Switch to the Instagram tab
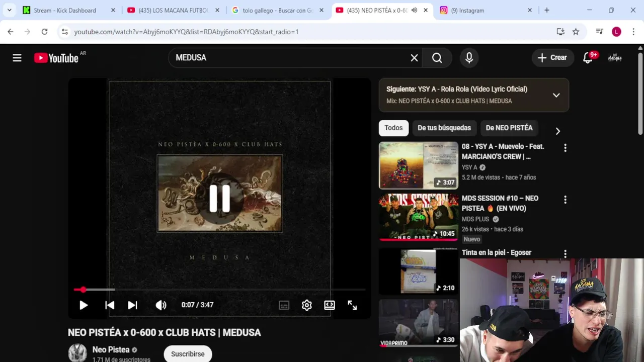This screenshot has height=362, width=644. (x=468, y=10)
